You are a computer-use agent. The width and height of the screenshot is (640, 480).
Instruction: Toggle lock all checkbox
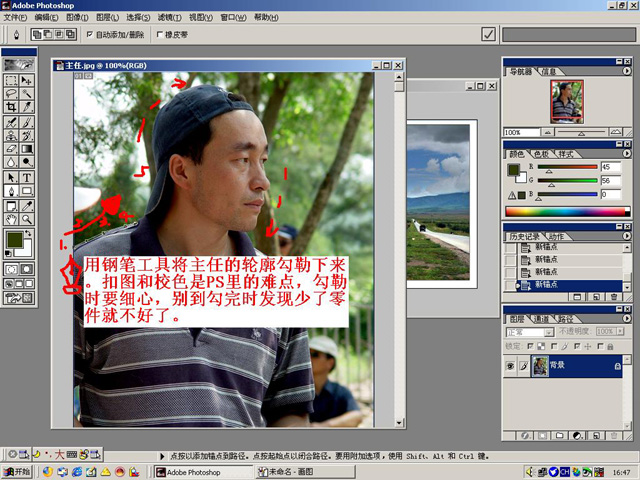pyautogui.click(x=600, y=346)
